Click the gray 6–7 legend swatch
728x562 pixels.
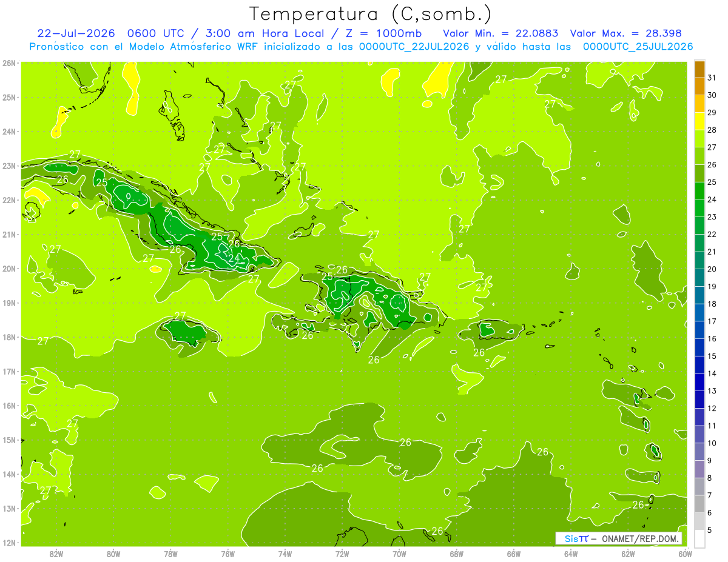point(699,504)
